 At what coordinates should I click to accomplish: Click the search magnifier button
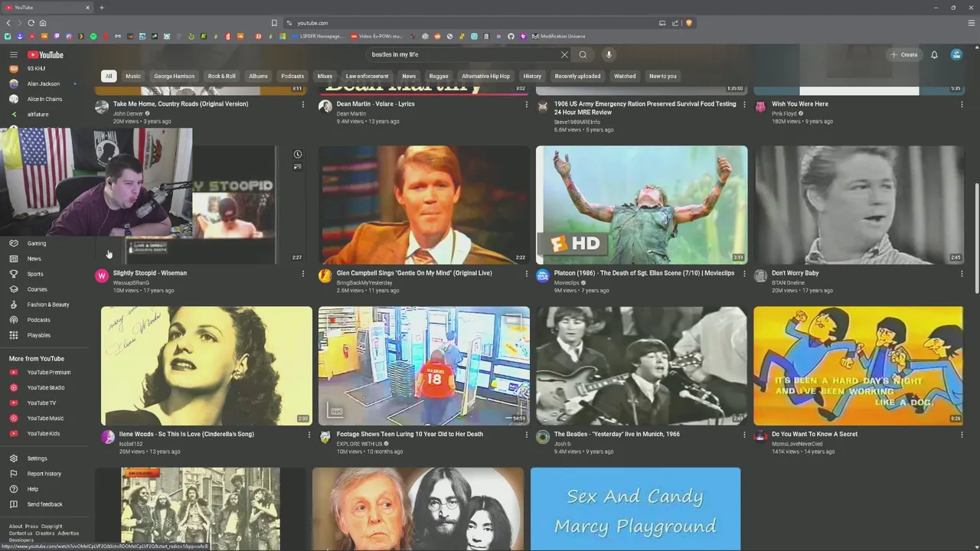[x=583, y=54]
